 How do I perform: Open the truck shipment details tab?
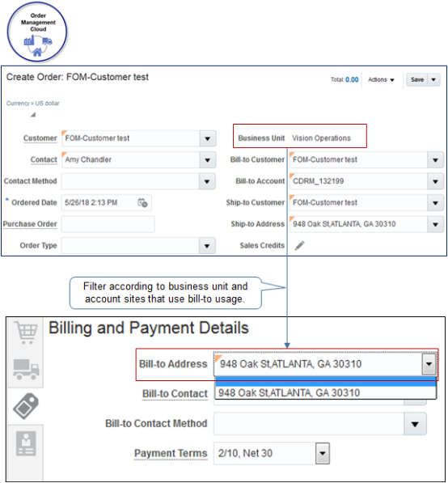tap(26, 369)
